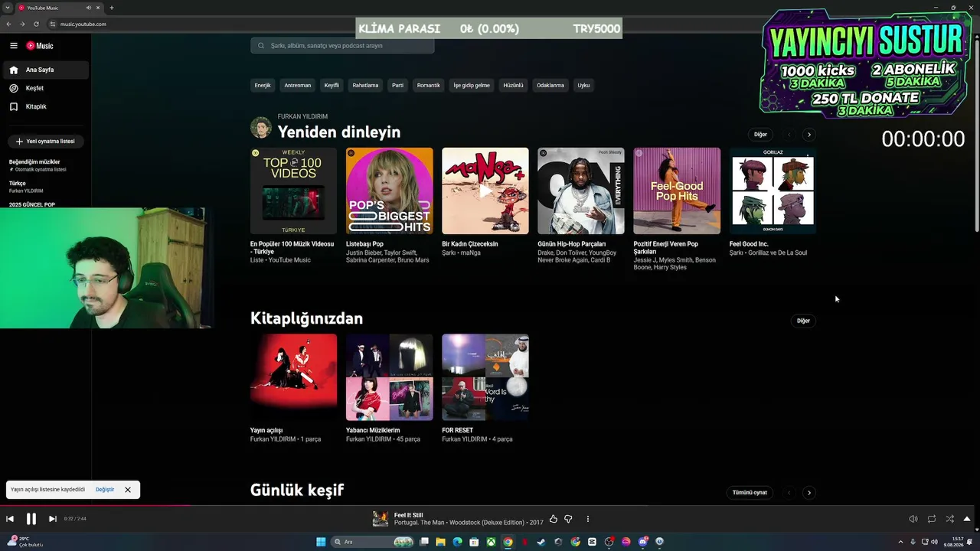Pause the current song
Viewport: 980px width, 551px height.
click(x=31, y=519)
